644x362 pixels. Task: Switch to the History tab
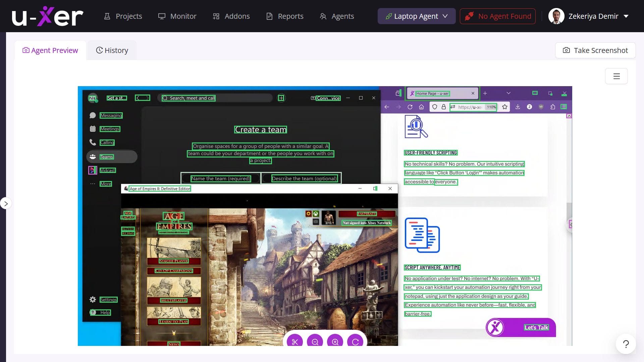(x=112, y=50)
